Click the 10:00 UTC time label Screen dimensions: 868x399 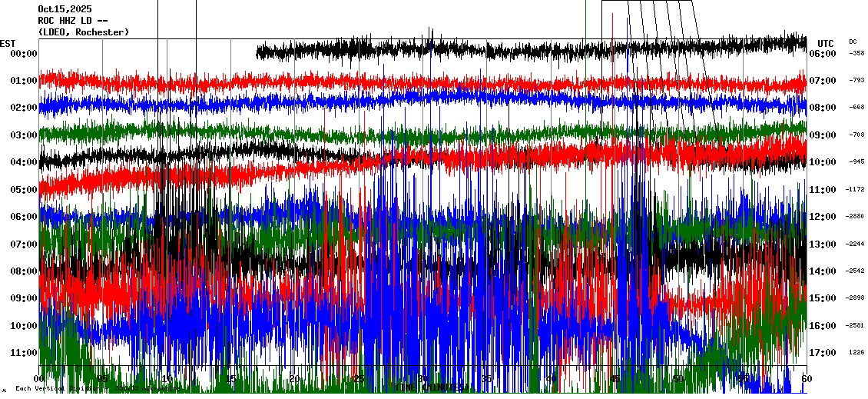pyautogui.click(x=822, y=162)
